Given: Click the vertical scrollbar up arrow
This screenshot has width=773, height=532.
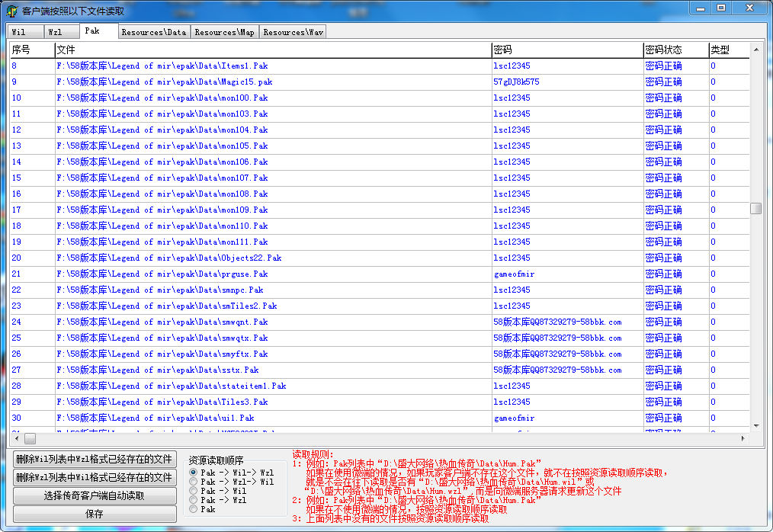Looking at the screenshot, I should tap(755, 50).
